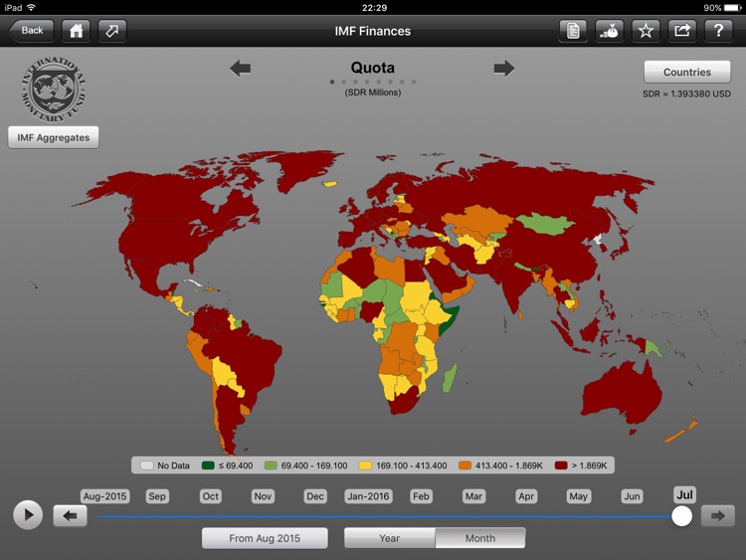Open the help question mark icon
This screenshot has height=560, width=746.
(x=718, y=31)
